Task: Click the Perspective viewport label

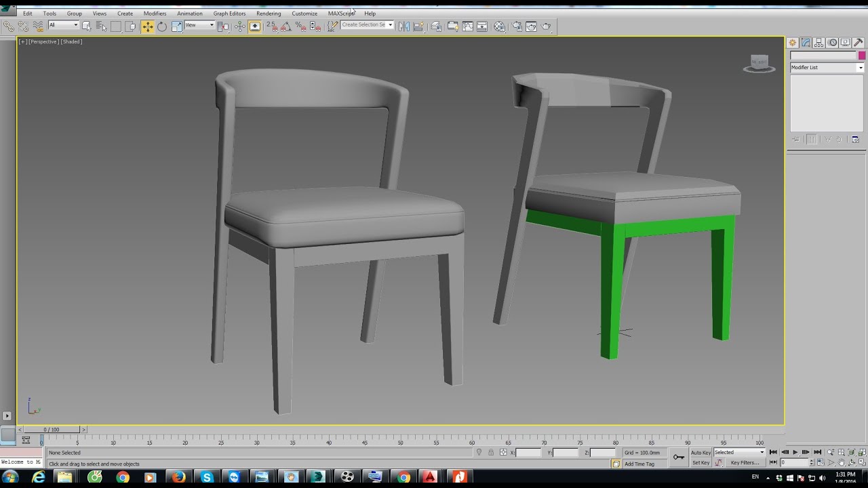Action: click(44, 42)
